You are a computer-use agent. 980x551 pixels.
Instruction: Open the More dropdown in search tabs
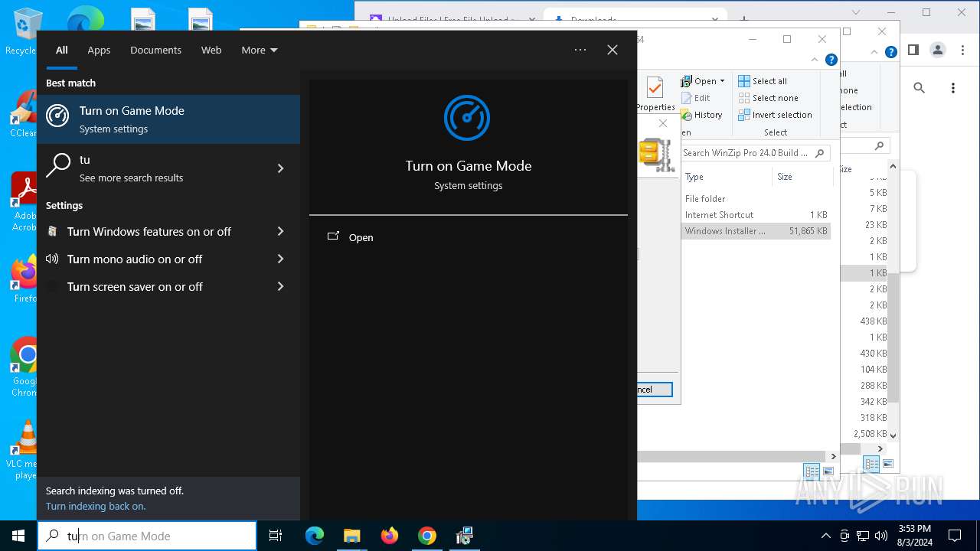click(260, 50)
